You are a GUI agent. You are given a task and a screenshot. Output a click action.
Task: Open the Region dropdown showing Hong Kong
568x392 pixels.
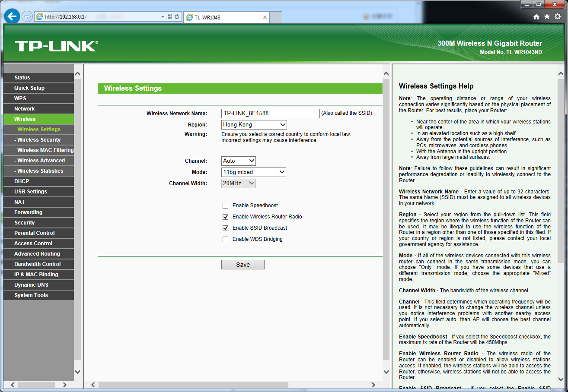click(x=254, y=125)
